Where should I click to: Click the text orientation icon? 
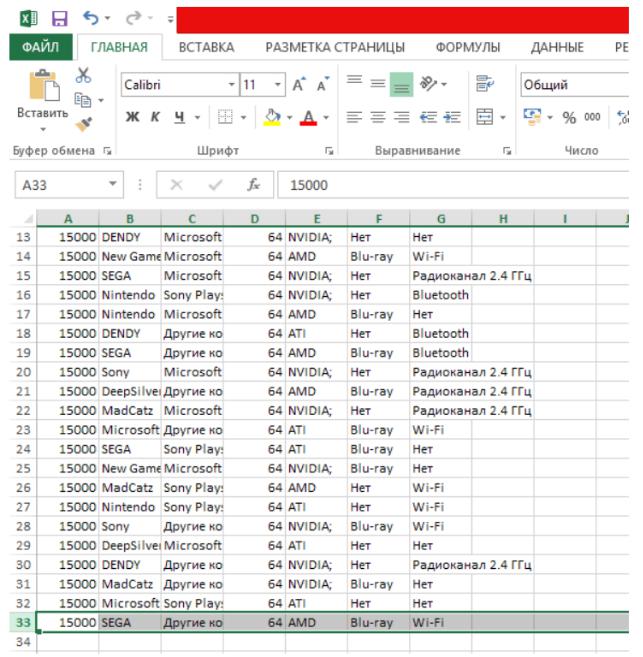click(428, 83)
